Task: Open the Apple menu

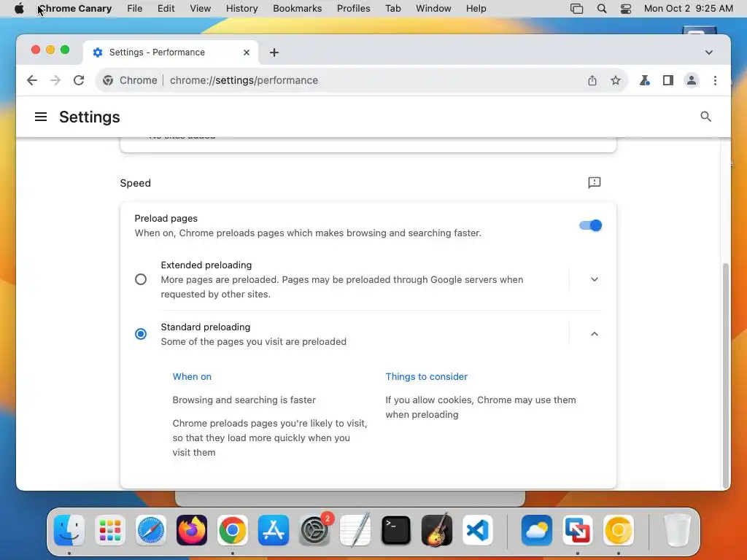Action: (19, 9)
